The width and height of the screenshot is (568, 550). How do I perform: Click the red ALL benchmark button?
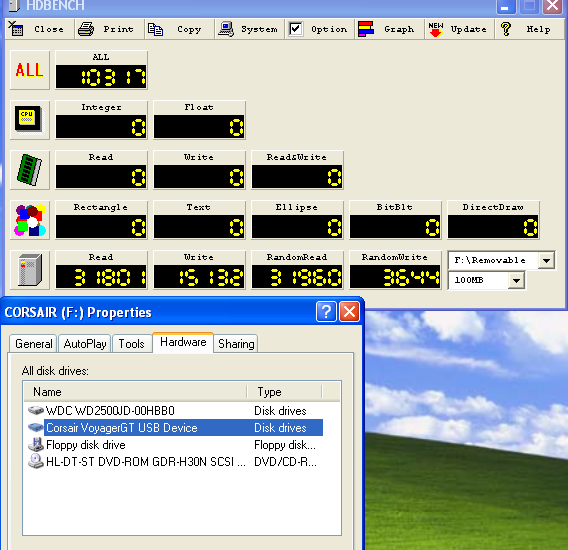30,70
